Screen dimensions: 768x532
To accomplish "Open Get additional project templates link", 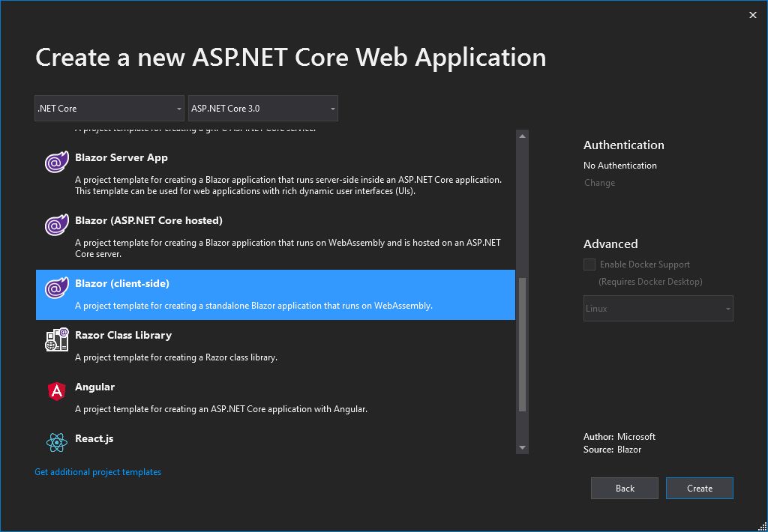I will click(x=97, y=472).
